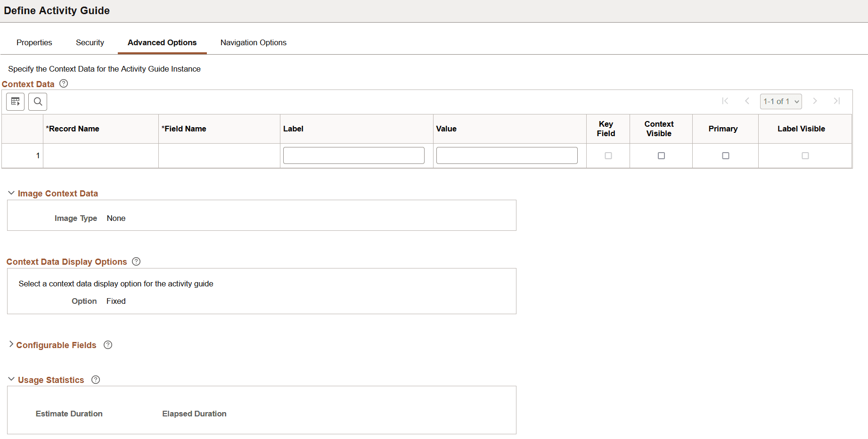
Task: Click the search icon above the grid
Action: pyautogui.click(x=37, y=101)
